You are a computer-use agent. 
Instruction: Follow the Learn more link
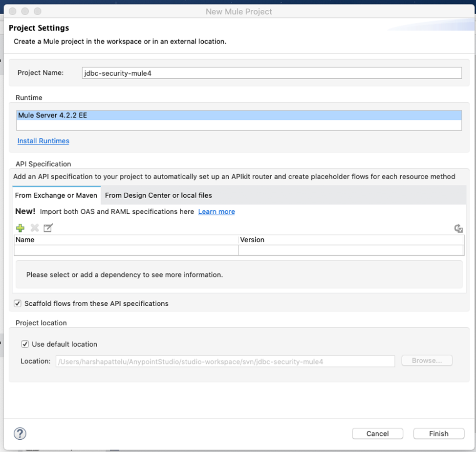[x=216, y=212]
